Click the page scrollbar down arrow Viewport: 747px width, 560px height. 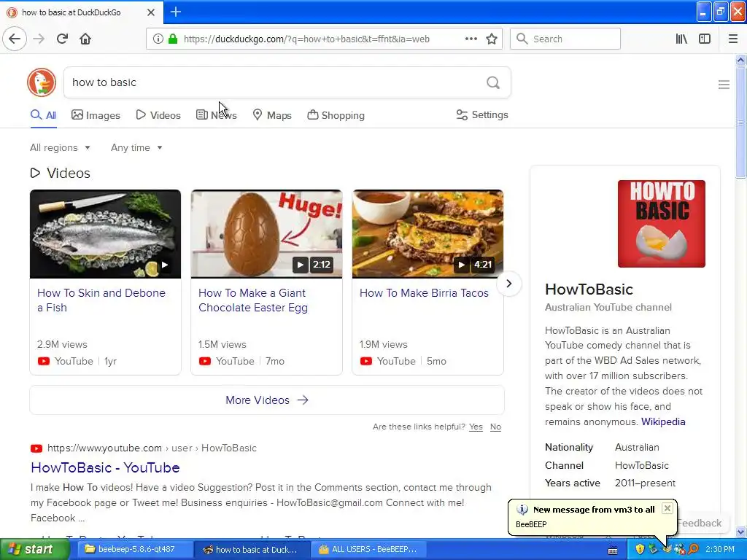pyautogui.click(x=740, y=532)
